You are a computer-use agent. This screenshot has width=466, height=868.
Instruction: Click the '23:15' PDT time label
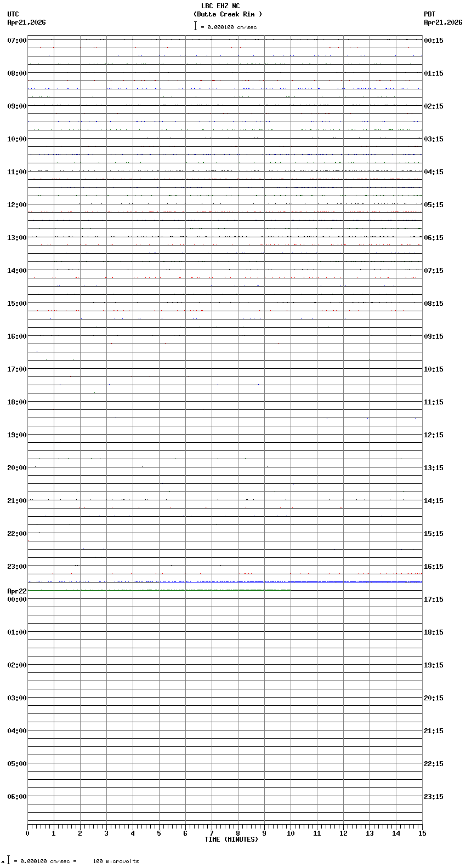(434, 797)
